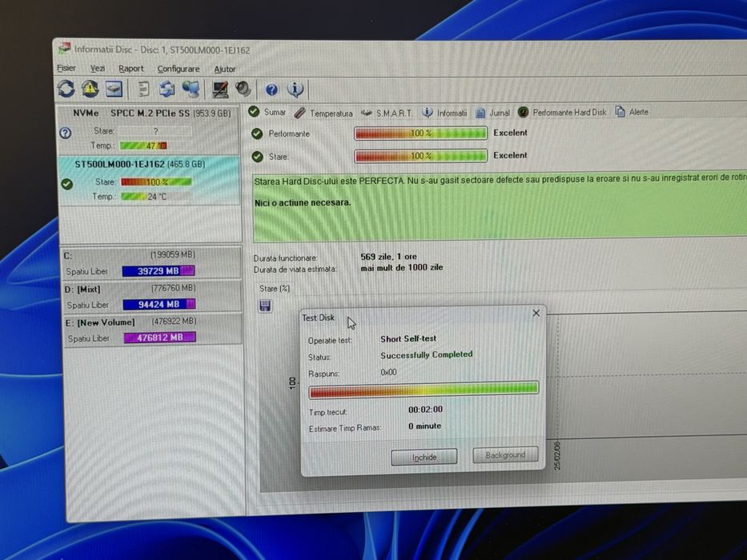
Task: Click the blue refresh arrows toolbar icon
Action: click(x=66, y=89)
